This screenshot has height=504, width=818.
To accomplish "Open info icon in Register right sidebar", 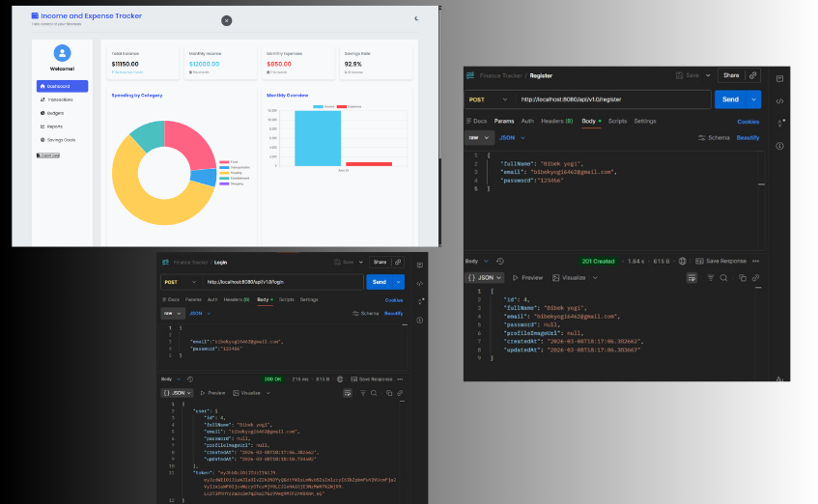I will (x=779, y=146).
